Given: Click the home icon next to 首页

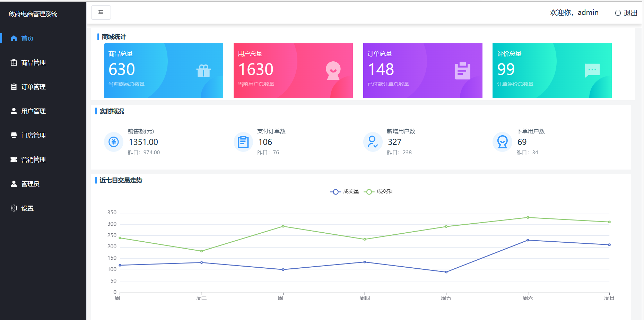Looking at the screenshot, I should tap(14, 38).
